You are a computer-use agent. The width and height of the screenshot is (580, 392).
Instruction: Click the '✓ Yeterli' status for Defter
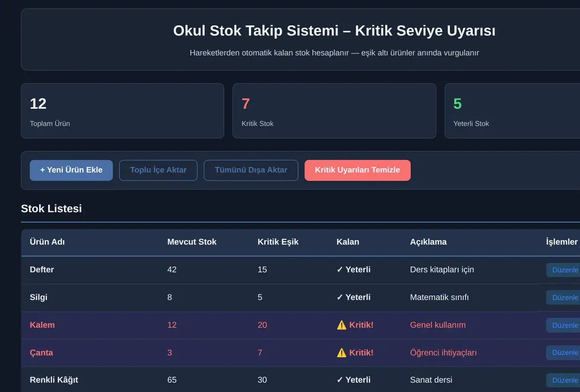[x=354, y=270]
